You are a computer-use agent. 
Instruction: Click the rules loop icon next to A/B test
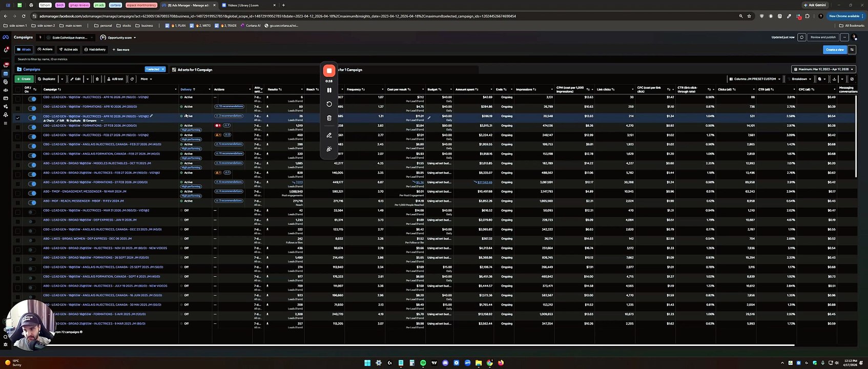click(132, 79)
